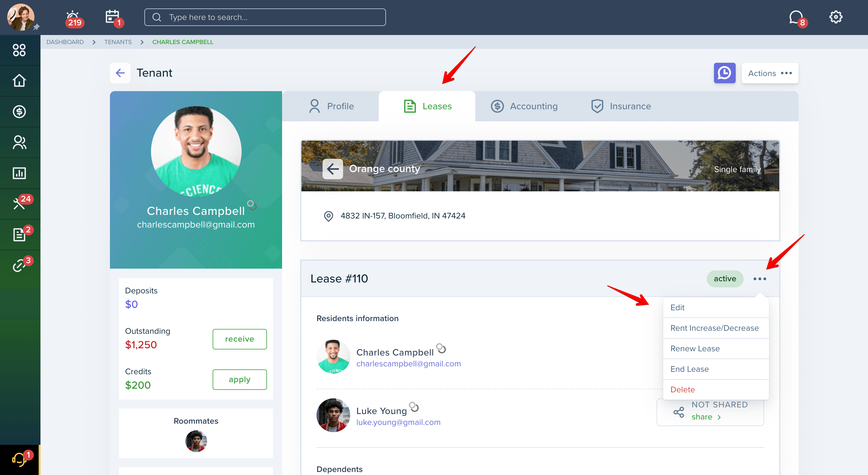Open the accounting dollar icon in sidebar
Image resolution: width=868 pixels, height=475 pixels.
(x=19, y=111)
